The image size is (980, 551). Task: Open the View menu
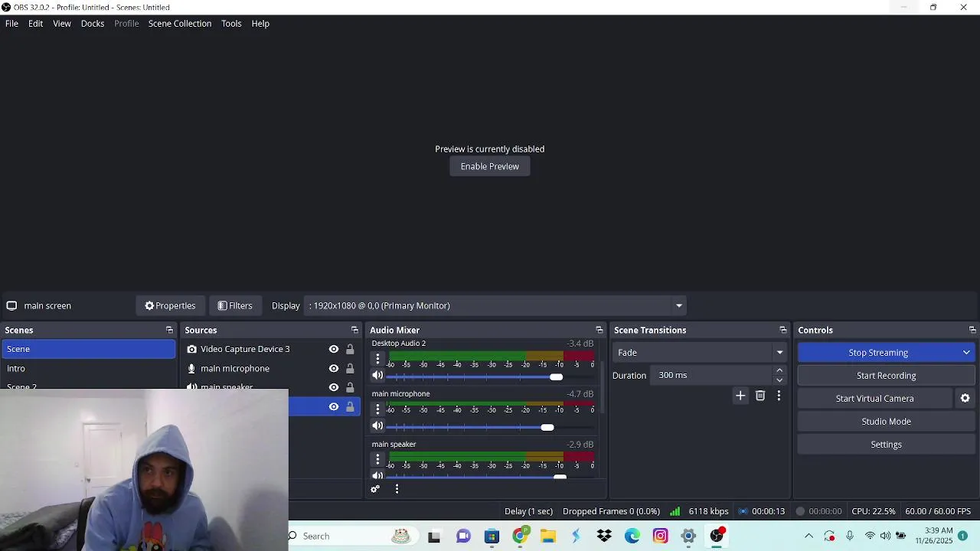pyautogui.click(x=62, y=24)
